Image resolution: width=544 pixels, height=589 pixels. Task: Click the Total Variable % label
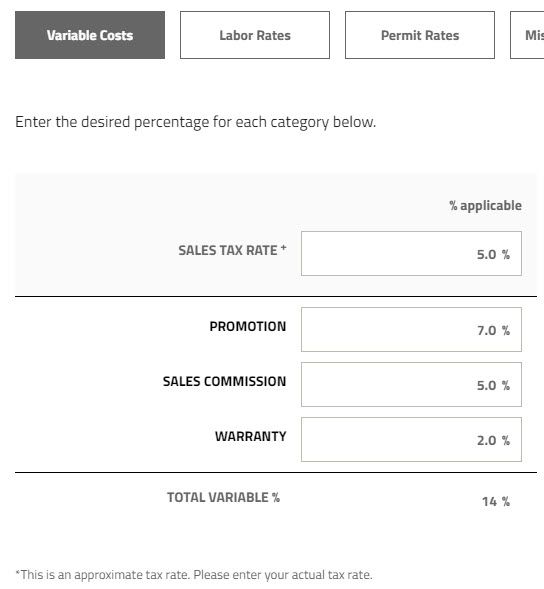[x=224, y=497]
